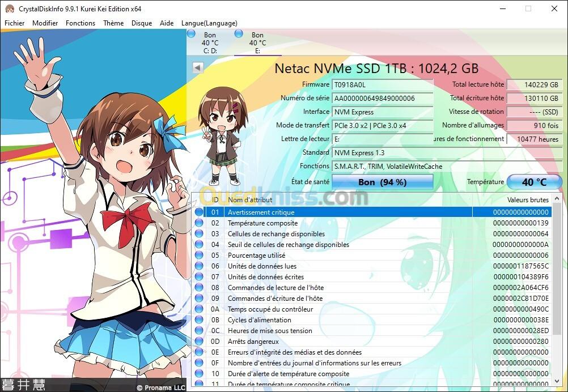Open the Thème menu

(x=113, y=23)
